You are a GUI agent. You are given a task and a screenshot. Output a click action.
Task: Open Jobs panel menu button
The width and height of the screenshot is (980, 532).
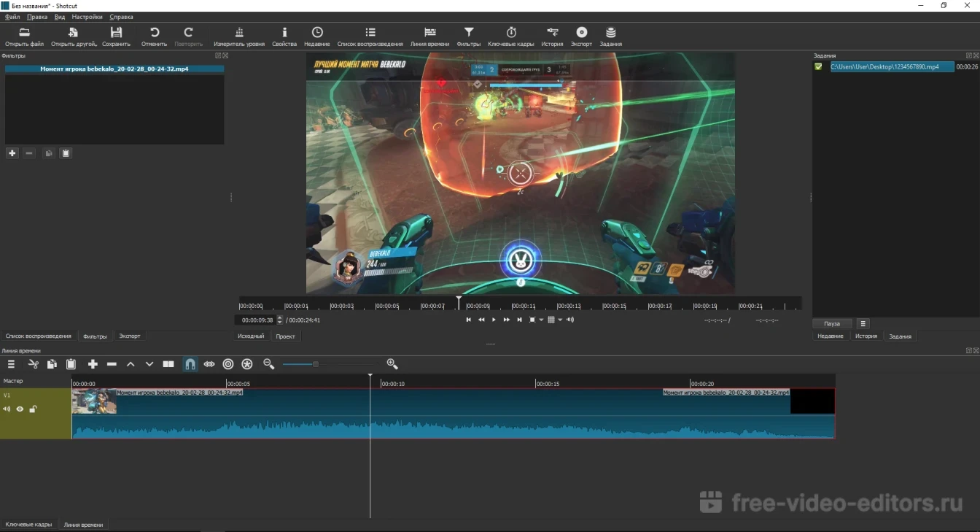click(x=863, y=324)
